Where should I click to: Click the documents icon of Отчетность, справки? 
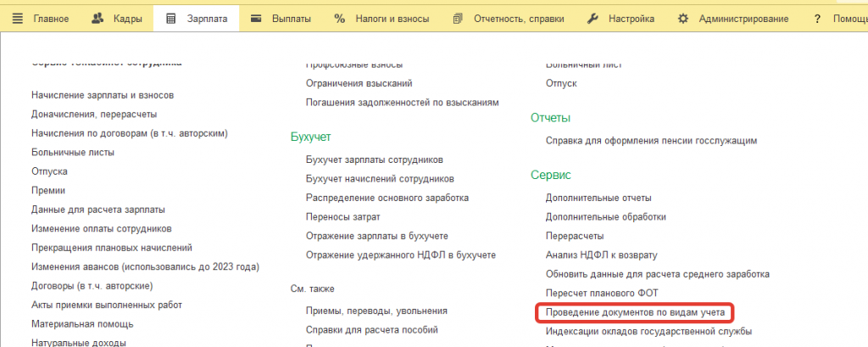pos(457,19)
